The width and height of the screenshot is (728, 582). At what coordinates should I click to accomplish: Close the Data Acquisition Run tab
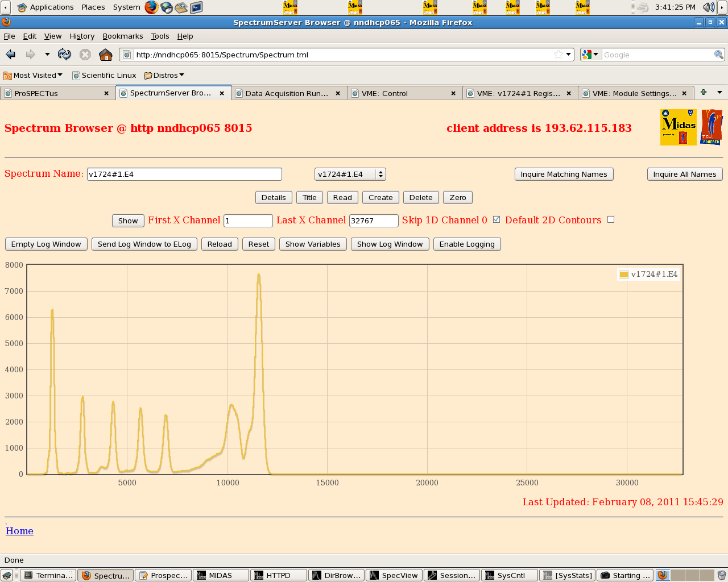[x=338, y=93]
